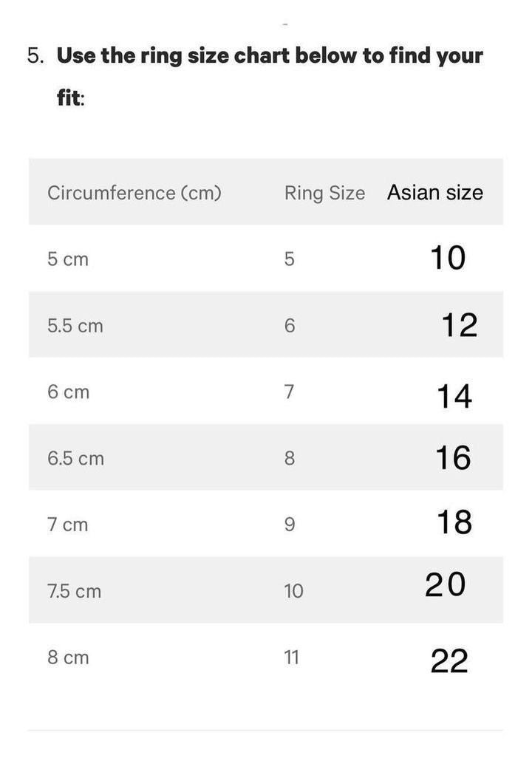Select the "5.5 cm" circumference cell
This screenshot has width=532, height=758.
point(75,326)
